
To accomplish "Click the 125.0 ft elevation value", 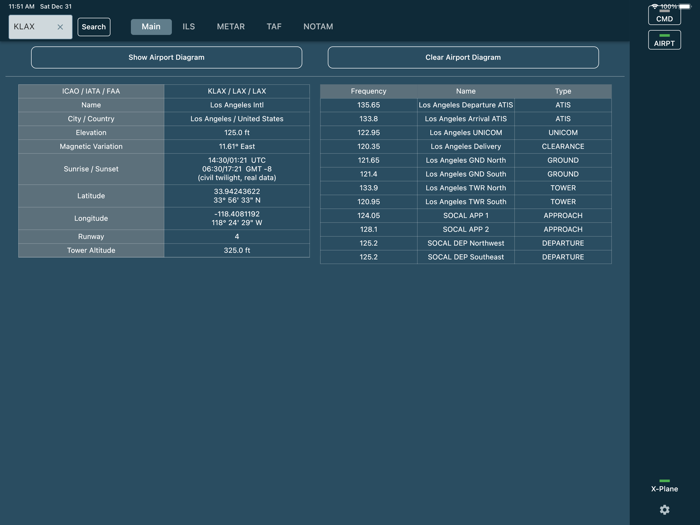I will [x=237, y=133].
